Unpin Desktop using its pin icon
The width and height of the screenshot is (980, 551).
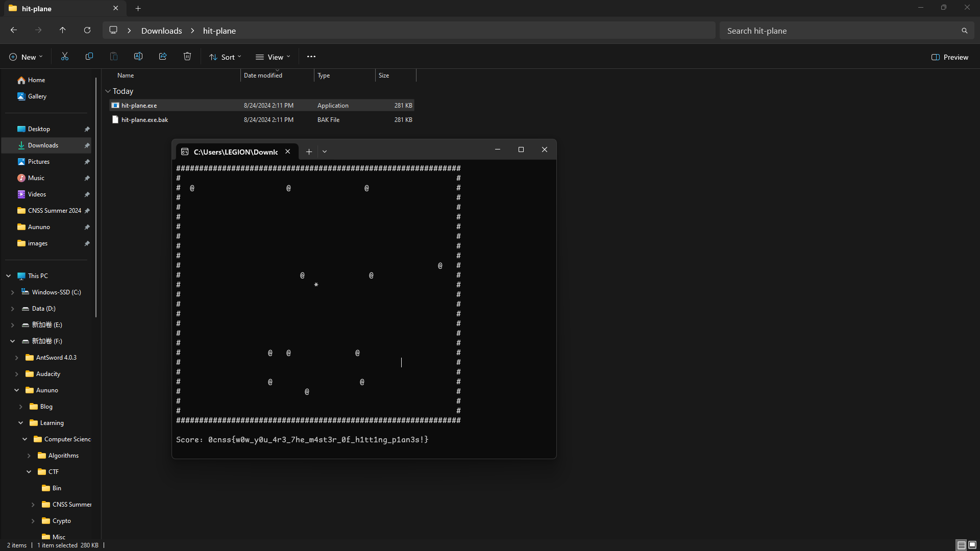click(87, 129)
